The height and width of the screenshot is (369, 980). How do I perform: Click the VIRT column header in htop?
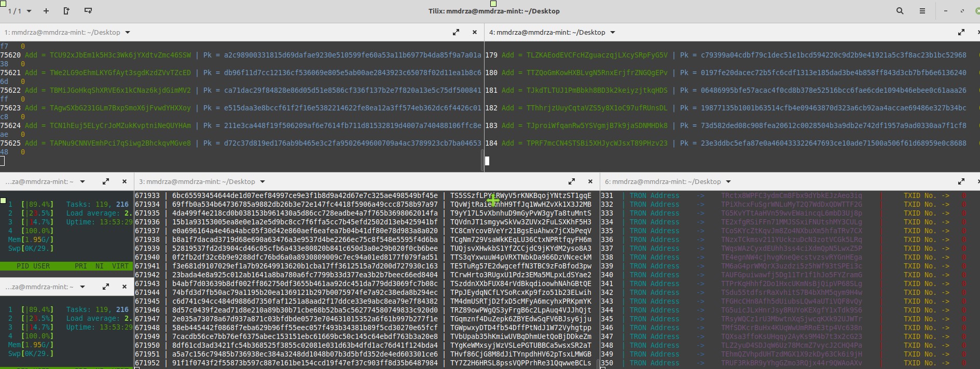120,266
